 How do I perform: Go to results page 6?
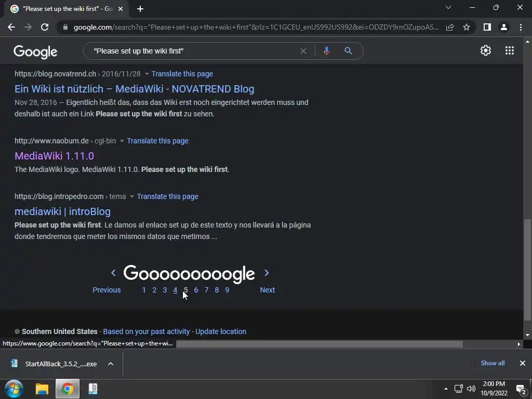pyautogui.click(x=196, y=290)
